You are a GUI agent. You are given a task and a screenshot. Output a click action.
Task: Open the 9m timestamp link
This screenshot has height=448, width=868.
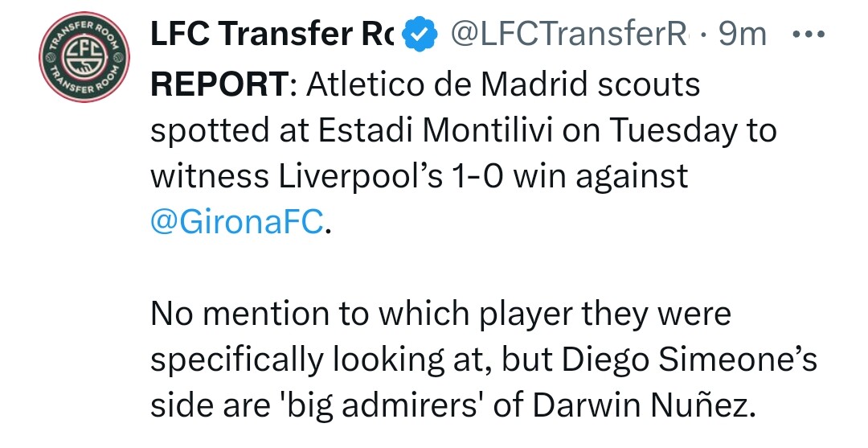[743, 35]
